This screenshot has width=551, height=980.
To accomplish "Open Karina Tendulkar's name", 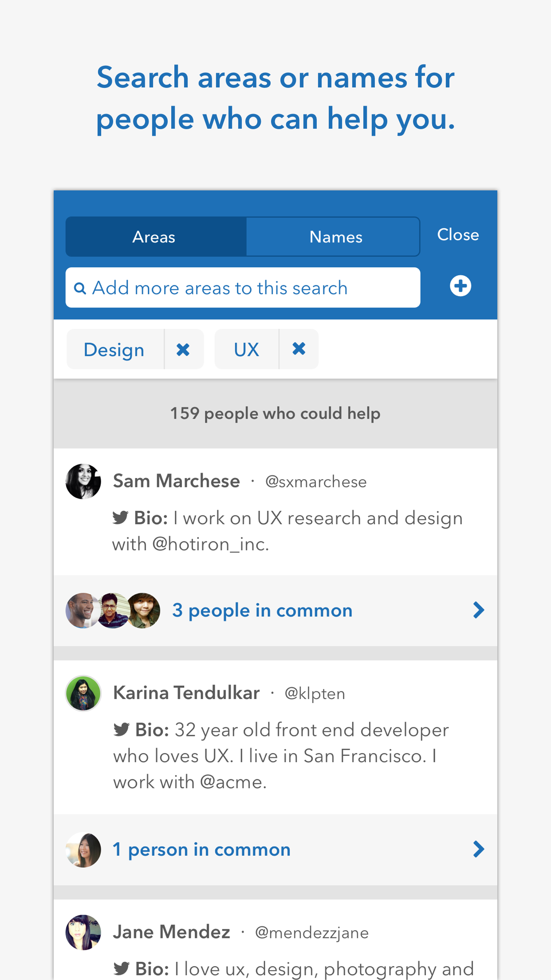I will (186, 693).
